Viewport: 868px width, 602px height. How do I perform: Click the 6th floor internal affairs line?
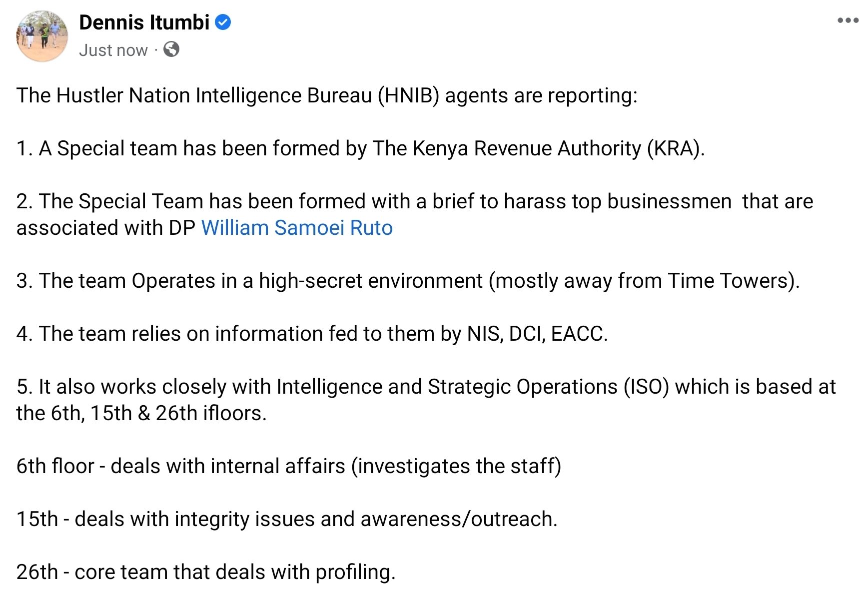289,466
